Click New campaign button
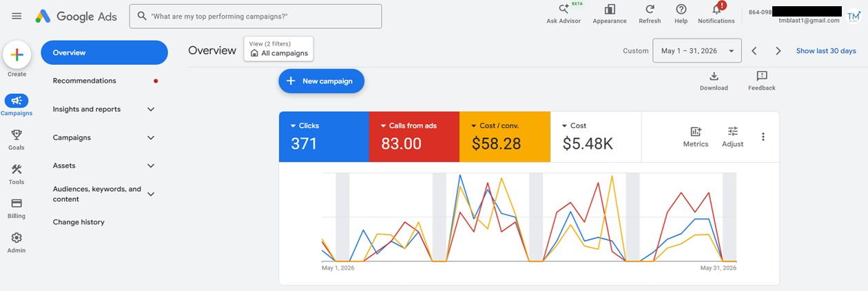The width and height of the screenshot is (868, 291). 321,81
